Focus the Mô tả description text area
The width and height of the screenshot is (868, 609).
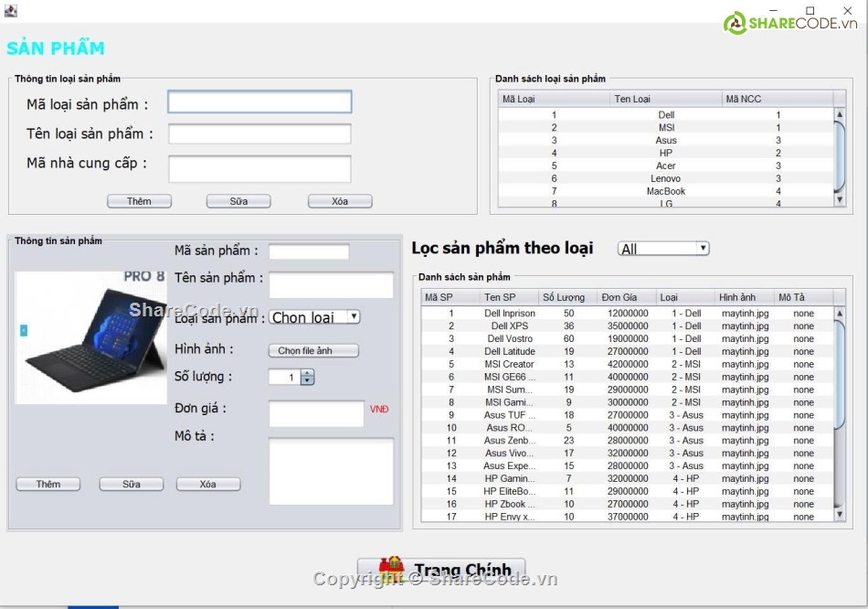coord(331,471)
